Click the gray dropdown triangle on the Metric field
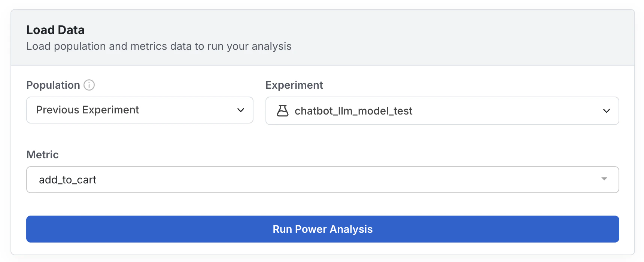 [x=604, y=180]
